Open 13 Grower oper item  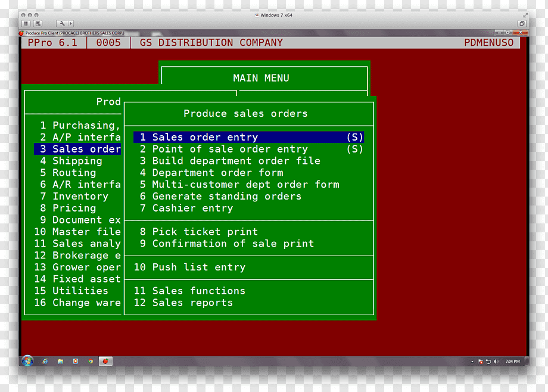(x=77, y=267)
